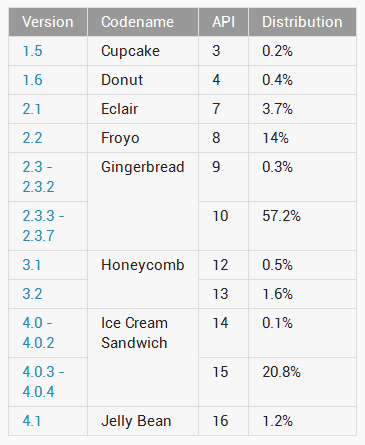Open the 3.1 Honeycomb version link
365x445 pixels.
[32, 265]
